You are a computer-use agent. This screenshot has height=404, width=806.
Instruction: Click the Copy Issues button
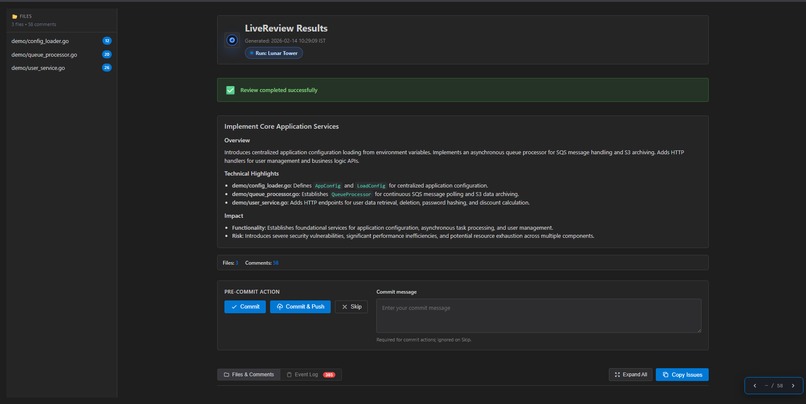(682, 375)
